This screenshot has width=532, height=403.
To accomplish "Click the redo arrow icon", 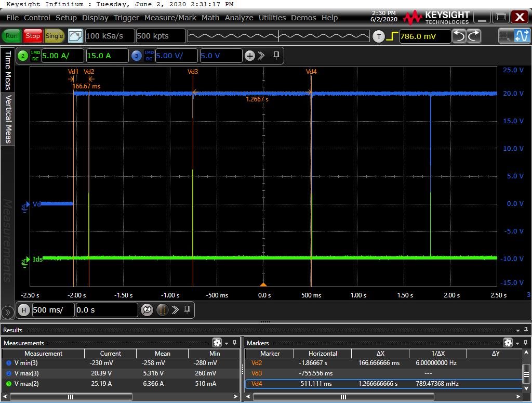I will [x=474, y=36].
